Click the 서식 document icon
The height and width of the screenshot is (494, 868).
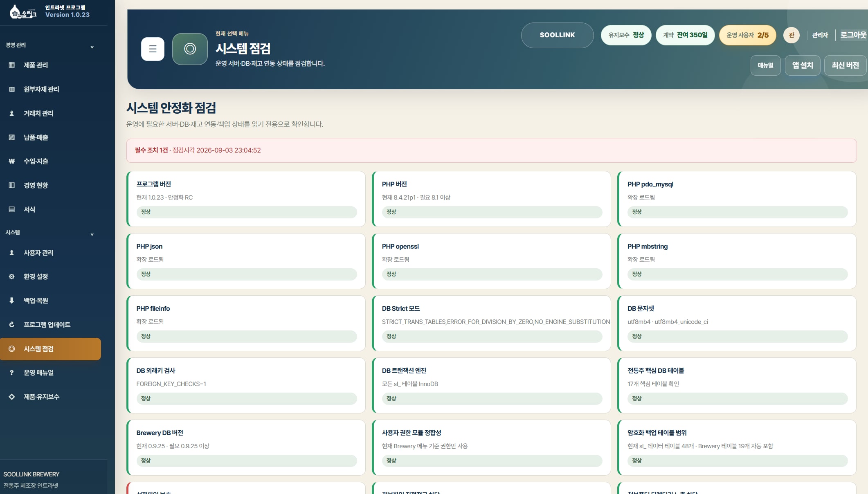coord(12,209)
